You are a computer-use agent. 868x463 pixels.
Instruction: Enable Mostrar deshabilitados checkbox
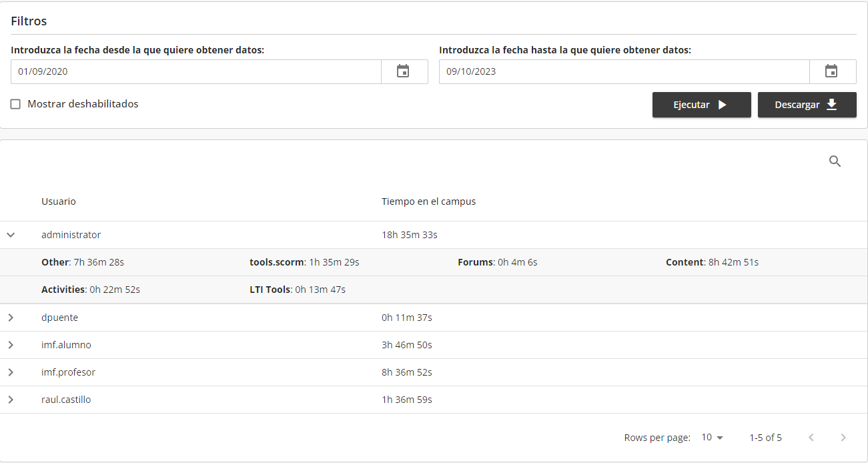[x=15, y=104]
